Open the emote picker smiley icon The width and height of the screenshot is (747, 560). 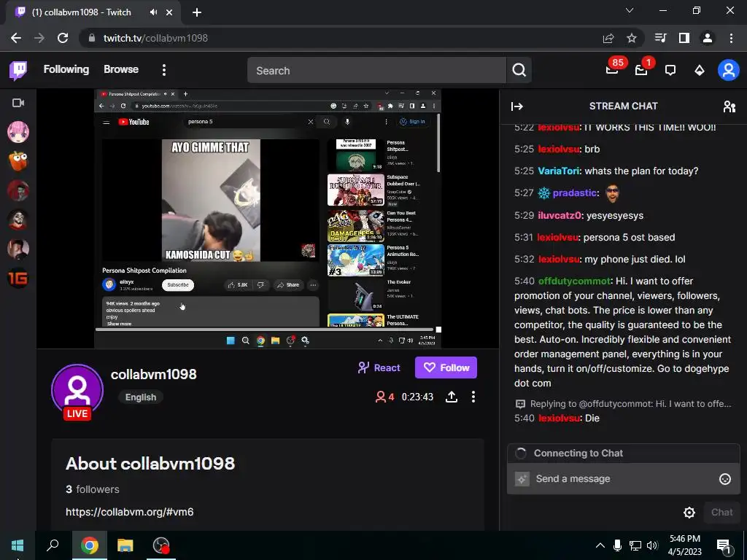(x=724, y=479)
